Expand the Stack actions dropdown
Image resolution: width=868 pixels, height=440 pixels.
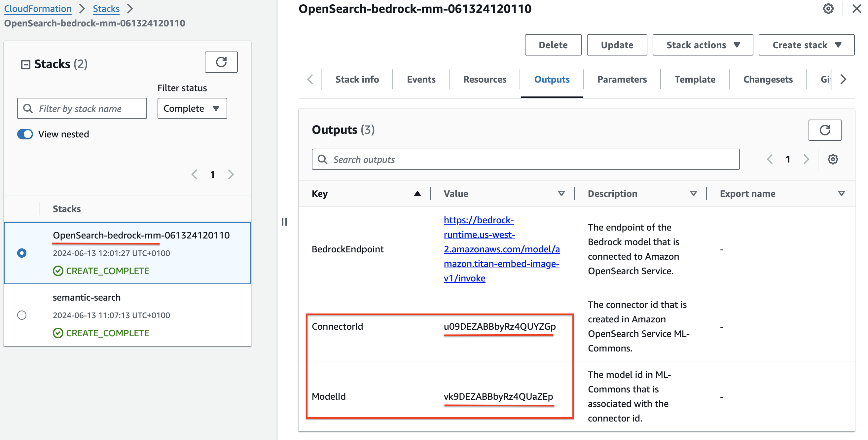point(703,45)
